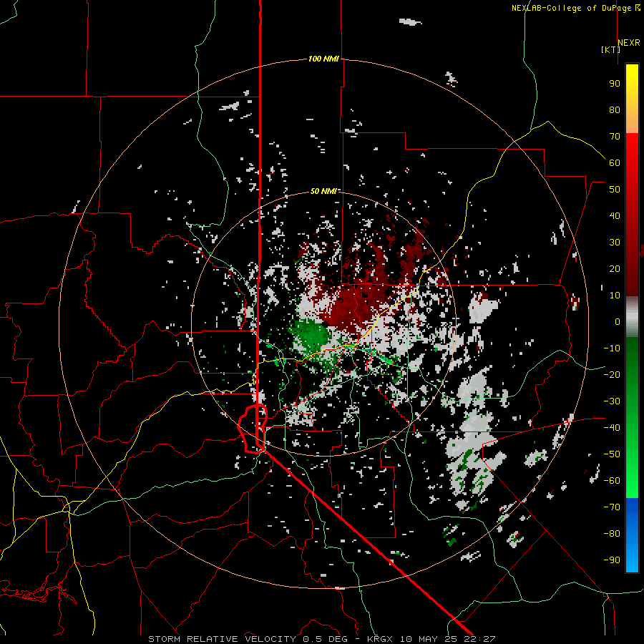644x644 pixels.
Task: Click the 80 value on the velocity scale
Action: pos(615,110)
